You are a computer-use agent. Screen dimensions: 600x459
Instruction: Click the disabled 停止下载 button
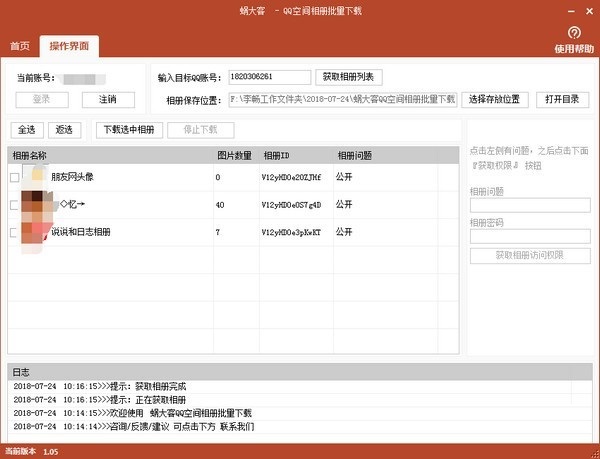(201, 130)
